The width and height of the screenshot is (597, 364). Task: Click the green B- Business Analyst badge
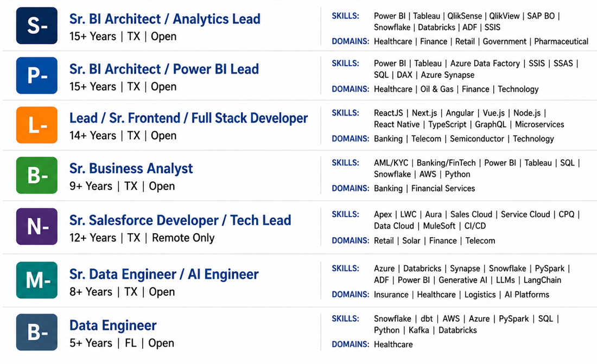click(x=37, y=175)
